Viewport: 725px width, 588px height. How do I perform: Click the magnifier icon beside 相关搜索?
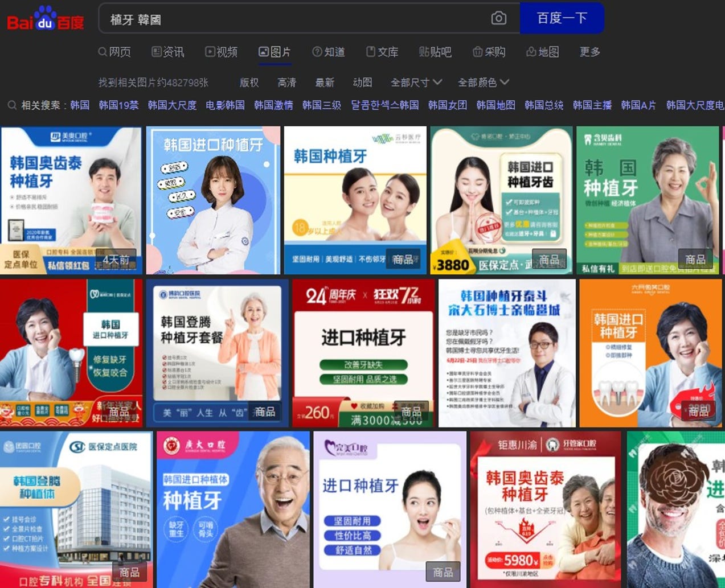pos(12,105)
